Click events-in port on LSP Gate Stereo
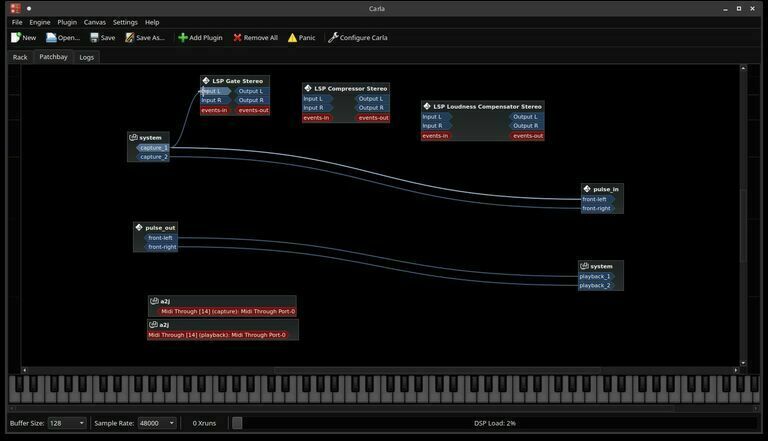The image size is (768, 441). (x=216, y=110)
